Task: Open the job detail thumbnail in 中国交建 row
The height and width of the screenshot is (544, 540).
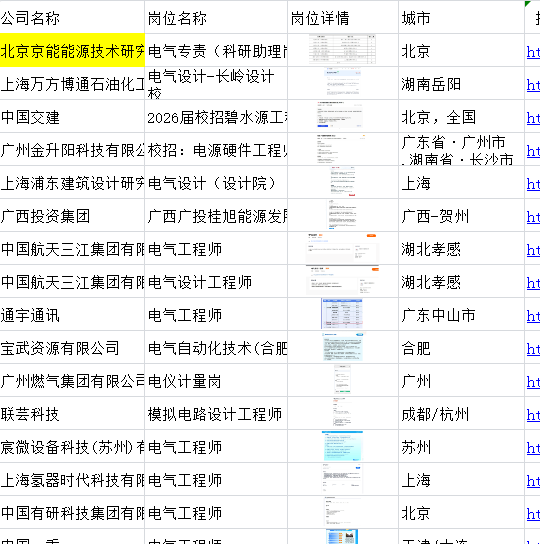Action: point(340,115)
